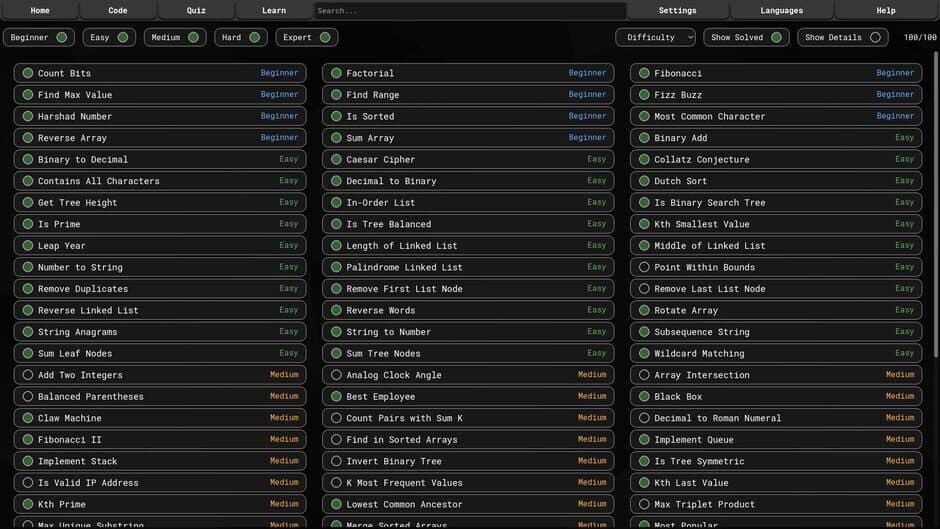Click the unsolved circle beside Point Within Bounds
The image size is (940, 529).
tap(644, 267)
